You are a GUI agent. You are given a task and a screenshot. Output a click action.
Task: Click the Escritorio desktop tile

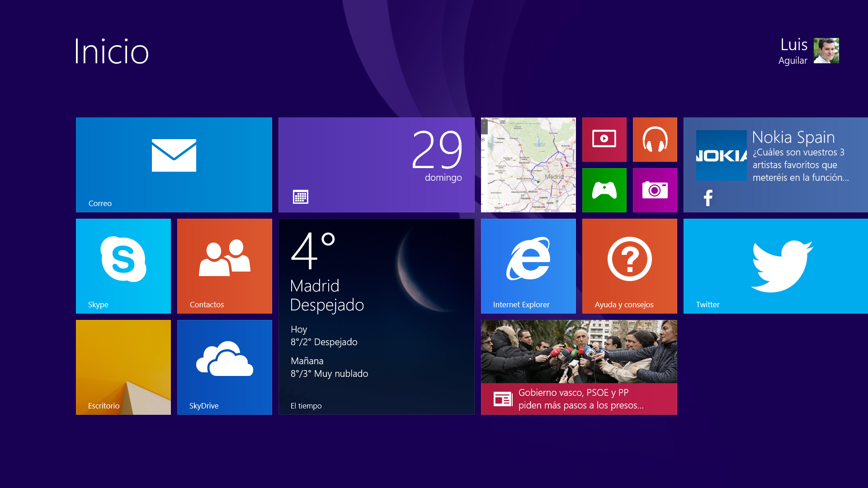(123, 367)
